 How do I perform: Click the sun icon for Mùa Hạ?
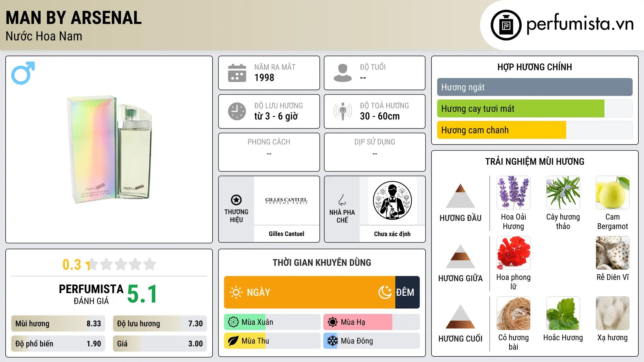click(333, 322)
